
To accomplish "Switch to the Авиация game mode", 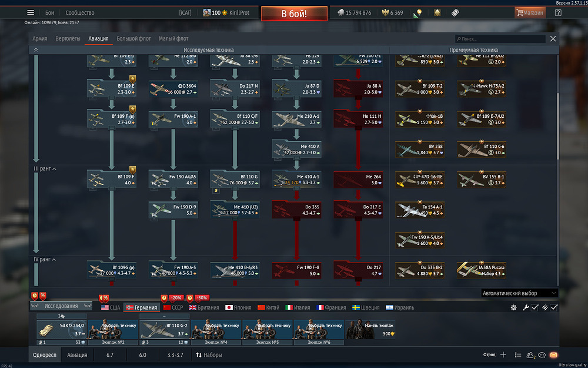I will point(77,355).
